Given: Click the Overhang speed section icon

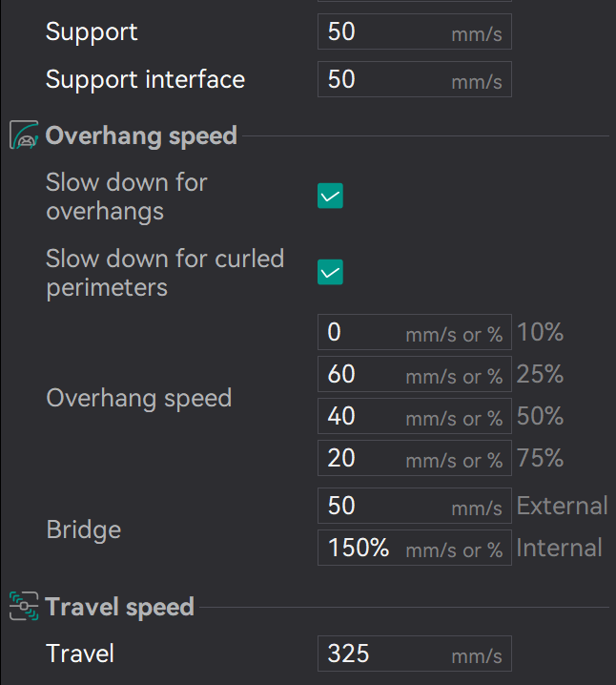Looking at the screenshot, I should 24,135.
